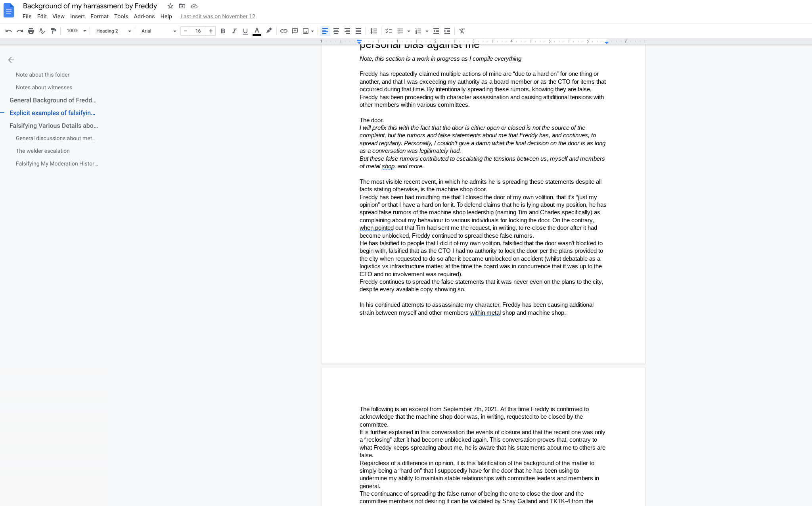Click the insert link icon
The image size is (812, 506).
[283, 31]
